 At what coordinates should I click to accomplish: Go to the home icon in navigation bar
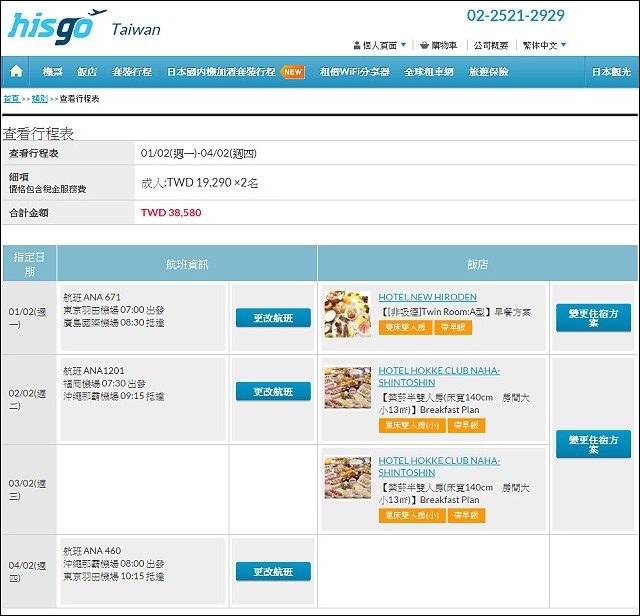(16, 71)
